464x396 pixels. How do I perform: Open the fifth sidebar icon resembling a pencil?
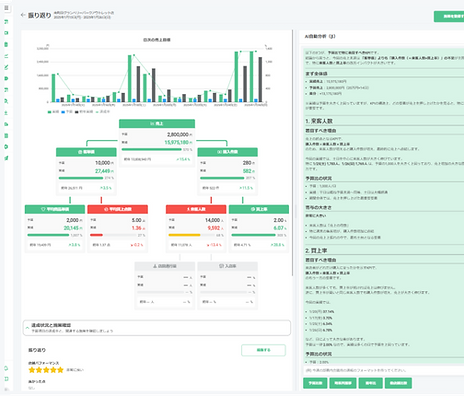[6, 67]
